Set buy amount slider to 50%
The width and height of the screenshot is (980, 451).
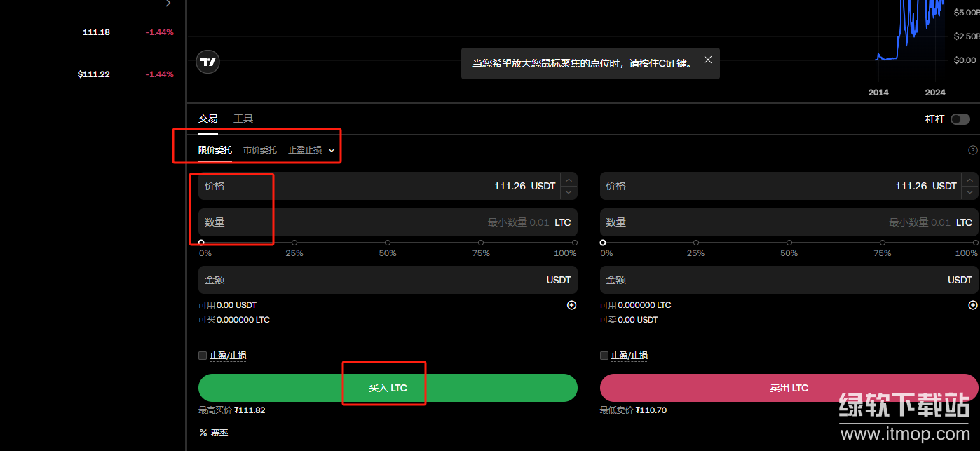[388, 243]
